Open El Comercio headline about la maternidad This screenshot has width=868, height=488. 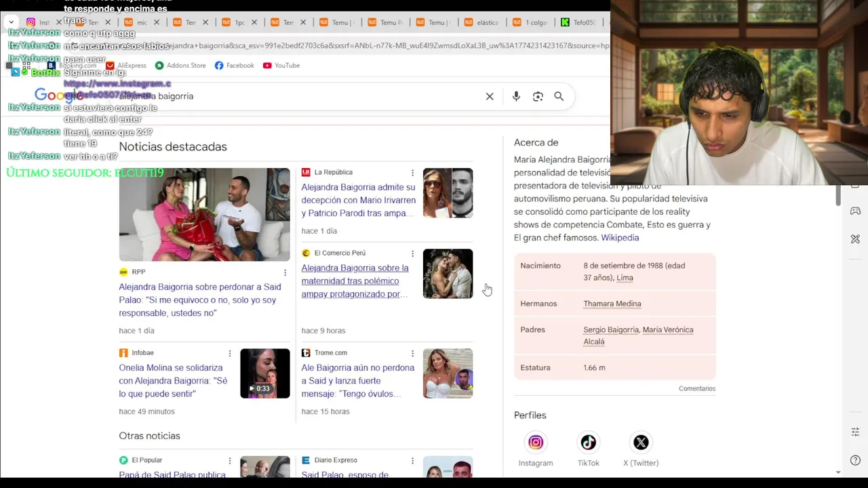tap(355, 281)
